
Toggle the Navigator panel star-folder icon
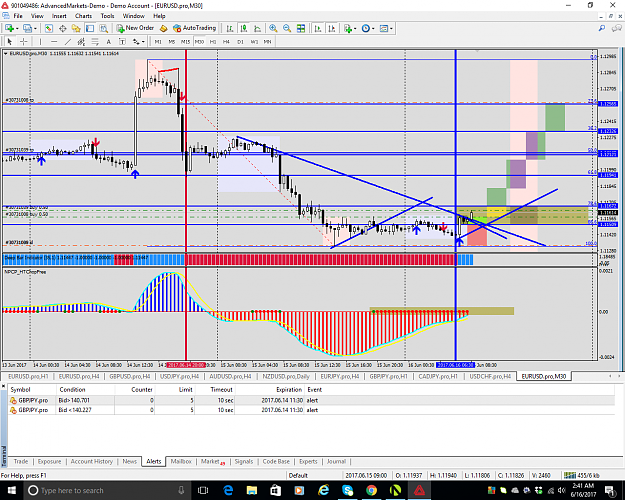(x=76, y=28)
